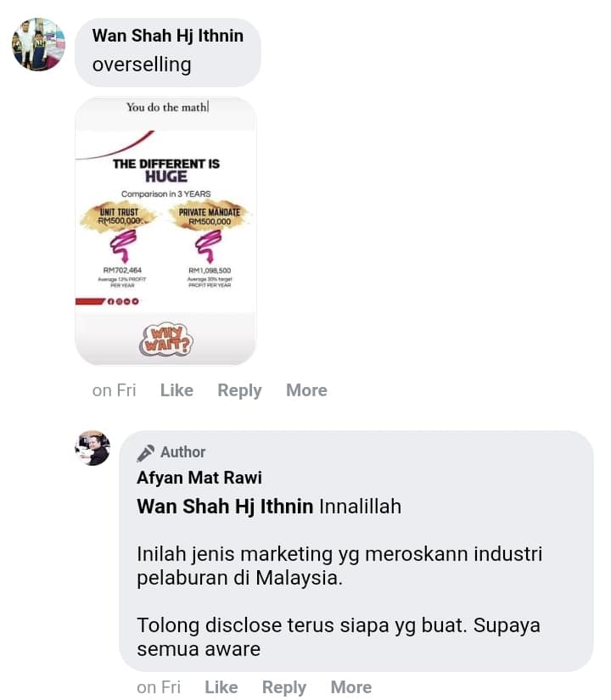
Task: Reply to the 'overselling' comment
Action: pyautogui.click(x=239, y=390)
